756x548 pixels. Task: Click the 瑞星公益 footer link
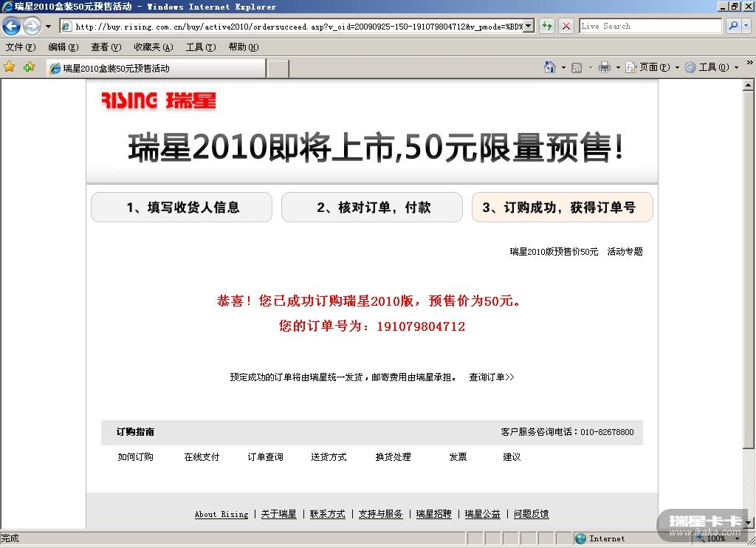point(483,514)
